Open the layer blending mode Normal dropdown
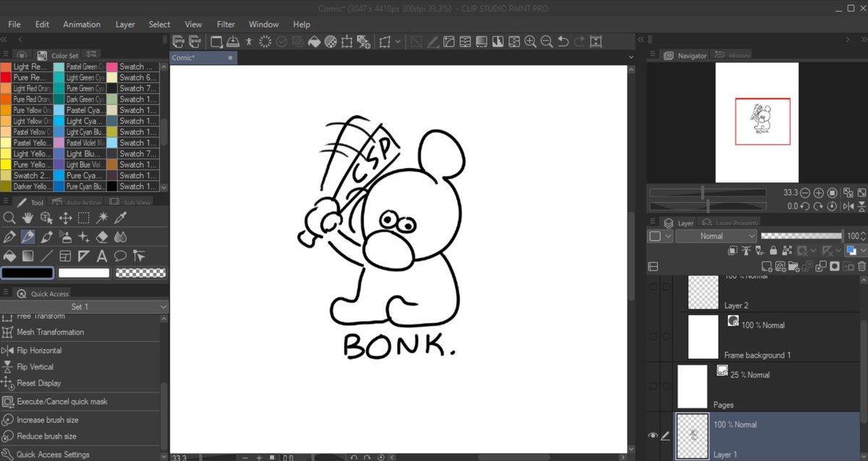Image resolution: width=868 pixels, height=461 pixels. pos(716,236)
